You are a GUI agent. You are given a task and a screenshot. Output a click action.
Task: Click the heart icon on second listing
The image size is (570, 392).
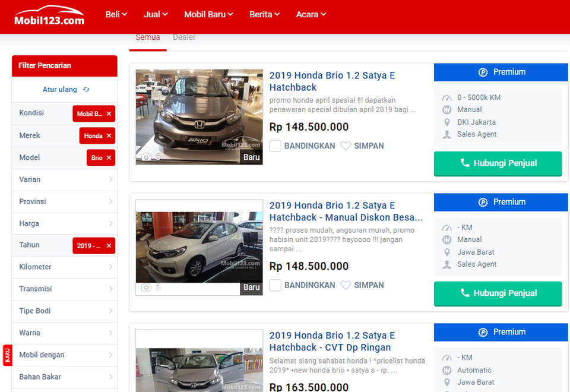click(346, 285)
